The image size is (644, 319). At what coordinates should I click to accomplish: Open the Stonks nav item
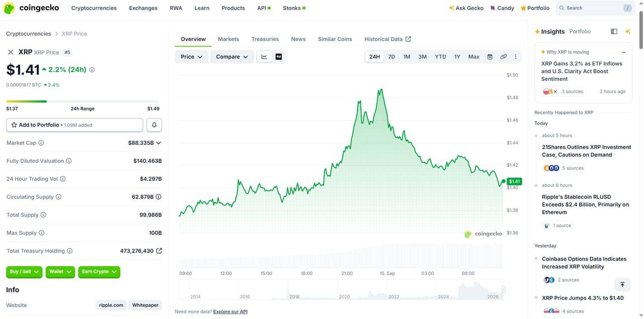(294, 8)
